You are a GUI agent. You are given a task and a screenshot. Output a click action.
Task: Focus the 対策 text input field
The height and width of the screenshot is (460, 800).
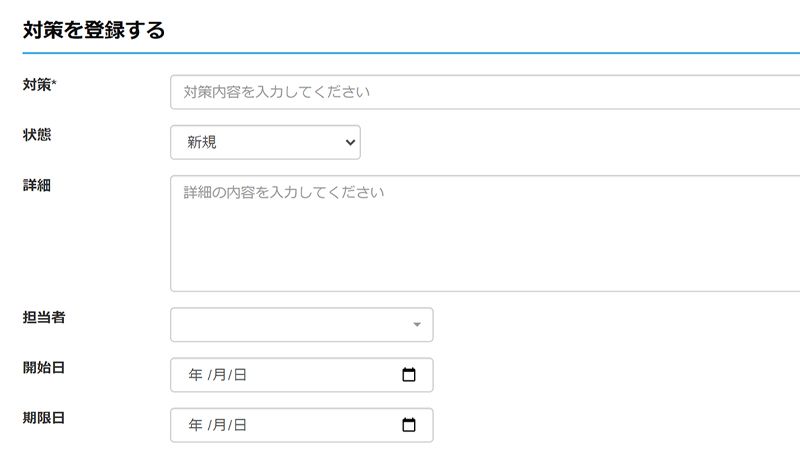[485, 92]
